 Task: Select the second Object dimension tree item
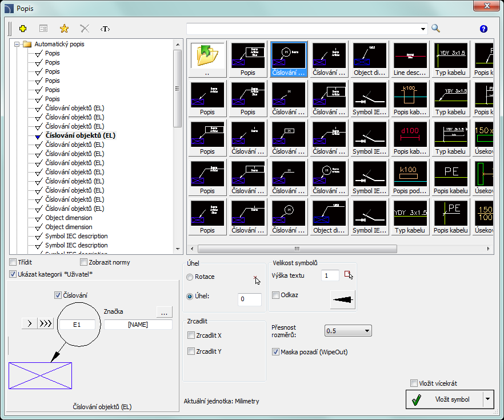pos(69,227)
